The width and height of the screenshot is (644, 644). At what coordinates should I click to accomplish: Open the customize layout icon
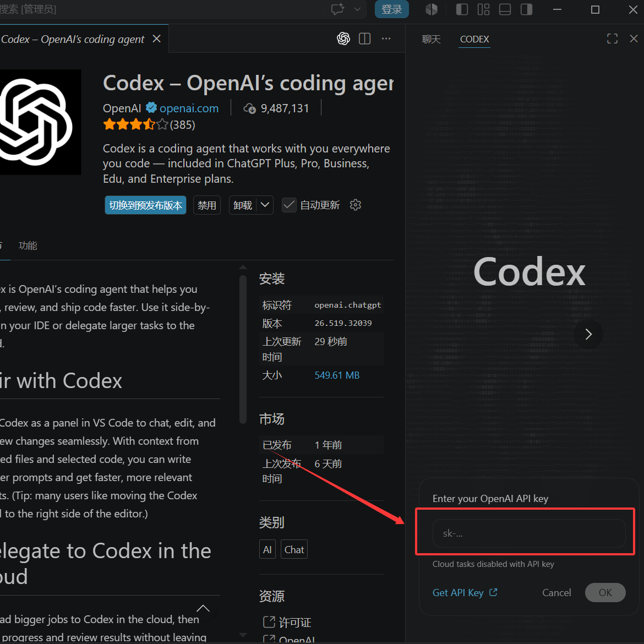pos(483,9)
